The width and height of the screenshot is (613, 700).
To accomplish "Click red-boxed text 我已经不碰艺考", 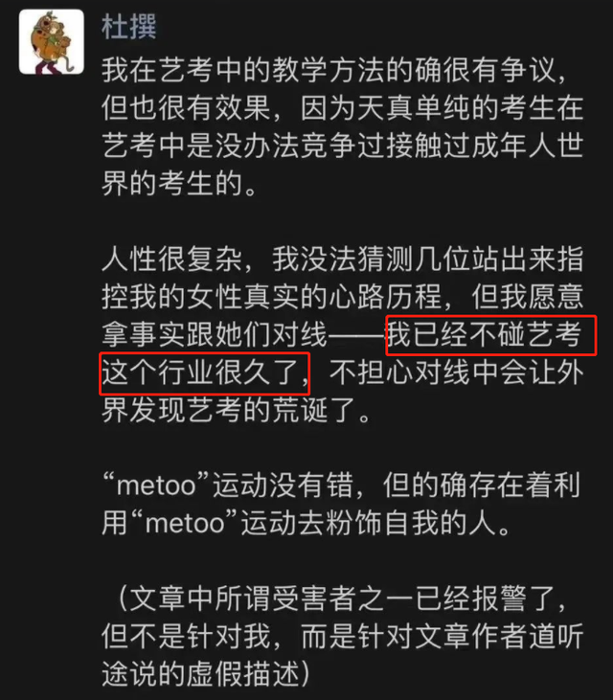I will pos(485,334).
